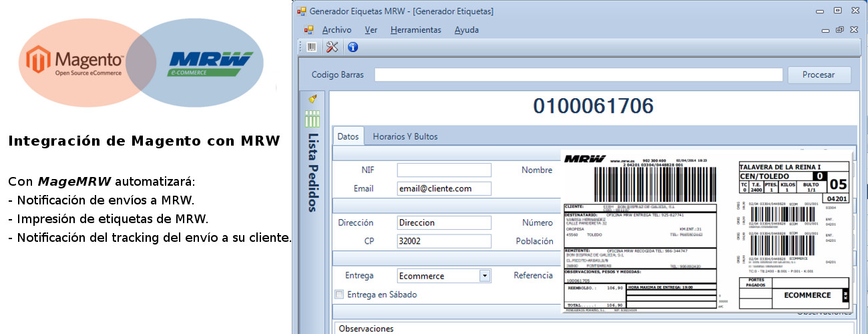Click the CP field showing 32002
This screenshot has height=334, width=868.
point(444,241)
